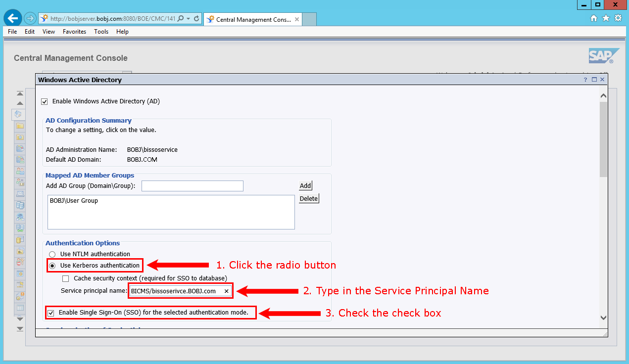Open the blue network cloud sidebar icon
The width and height of the screenshot is (629, 364).
click(x=20, y=217)
